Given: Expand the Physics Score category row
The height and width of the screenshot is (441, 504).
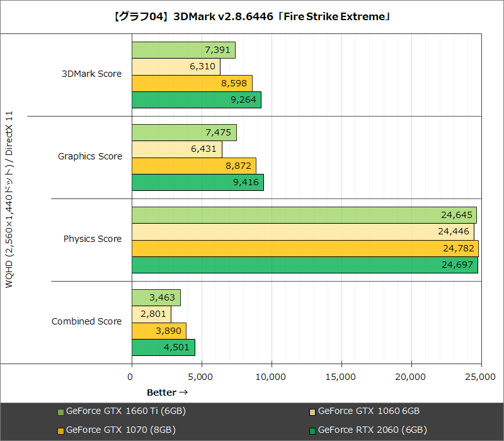Looking at the screenshot, I should (x=91, y=239).
